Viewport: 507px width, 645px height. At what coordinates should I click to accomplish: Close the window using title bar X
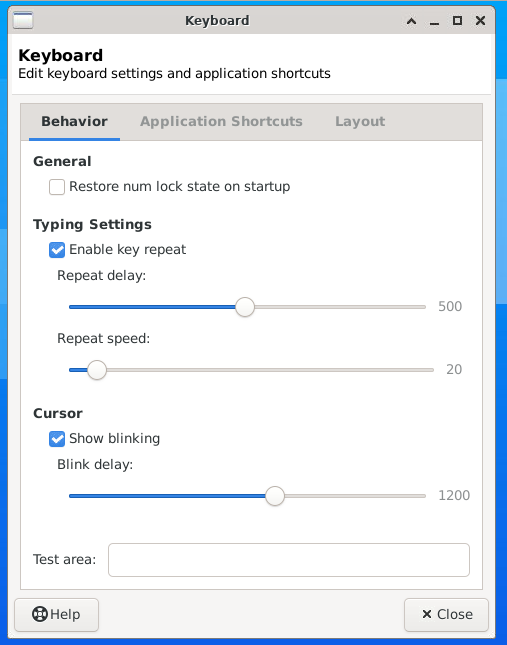480,20
